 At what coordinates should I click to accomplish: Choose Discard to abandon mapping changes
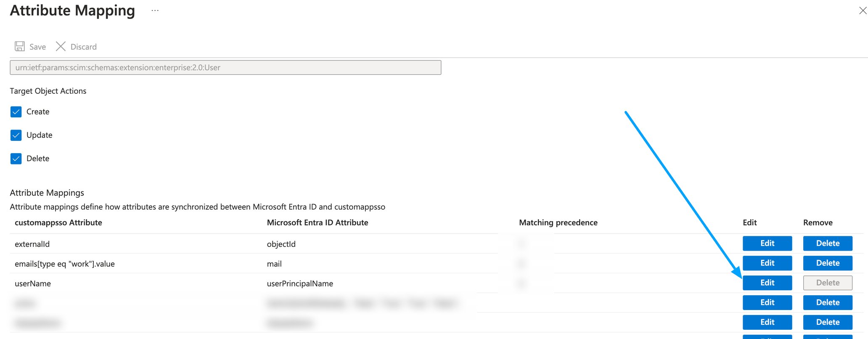click(83, 46)
